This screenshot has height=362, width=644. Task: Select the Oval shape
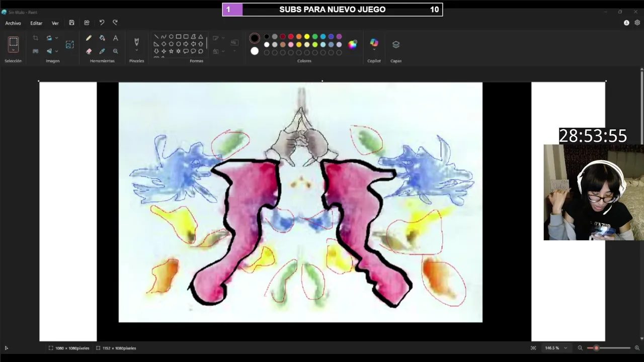click(x=171, y=37)
